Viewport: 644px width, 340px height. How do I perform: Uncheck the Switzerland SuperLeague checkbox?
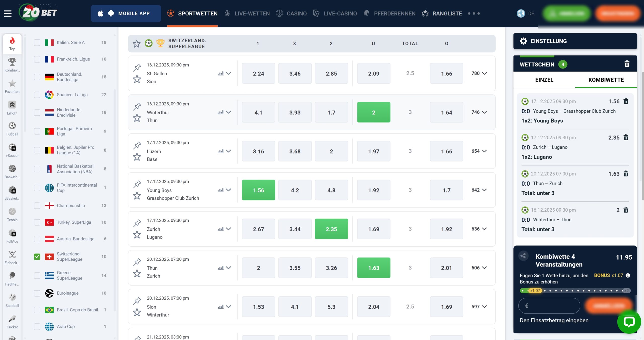pyautogui.click(x=37, y=257)
